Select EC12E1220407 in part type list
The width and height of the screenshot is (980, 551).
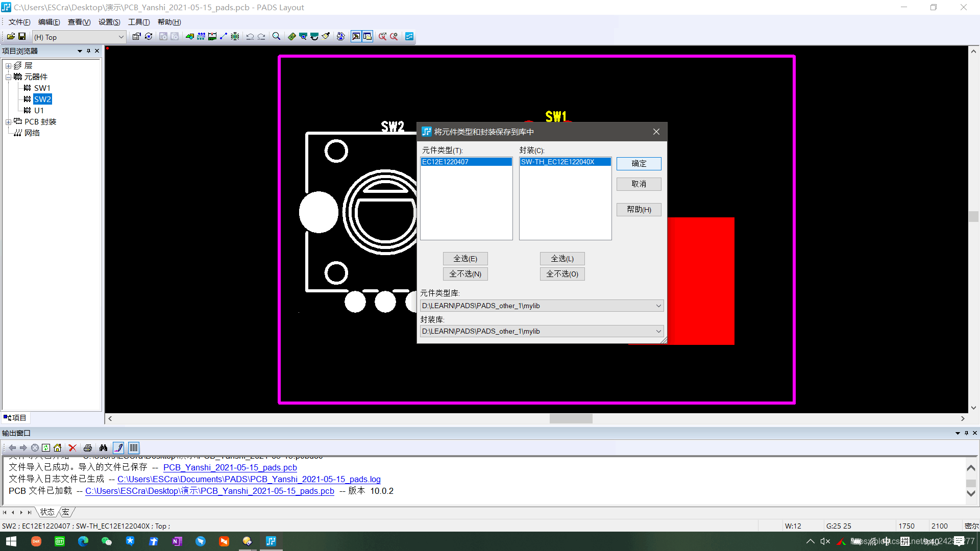[x=466, y=162]
